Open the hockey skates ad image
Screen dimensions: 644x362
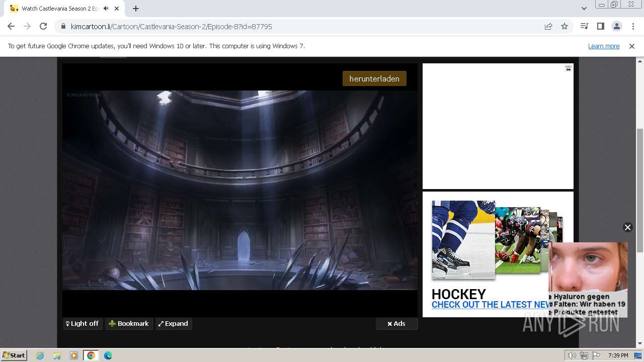463,239
